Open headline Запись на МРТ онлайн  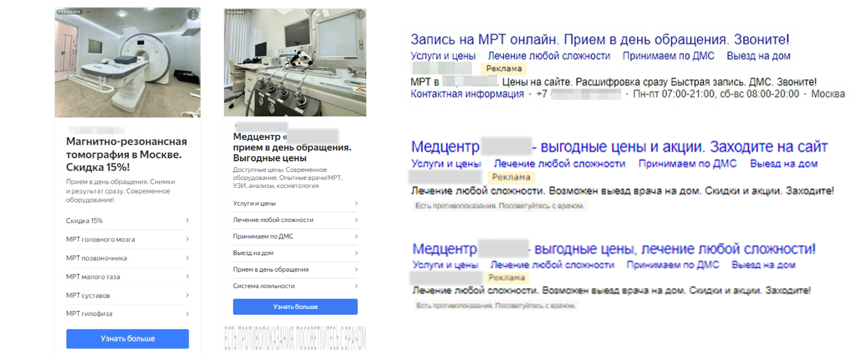(600, 40)
